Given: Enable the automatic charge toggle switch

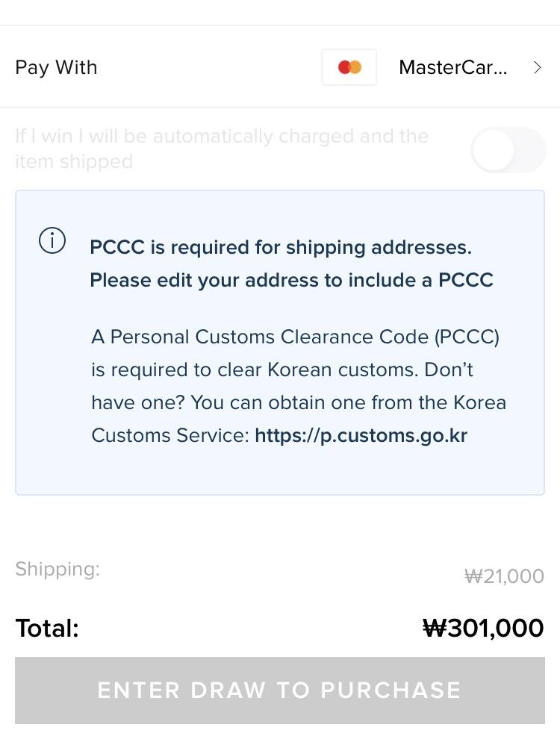Looking at the screenshot, I should click(508, 150).
